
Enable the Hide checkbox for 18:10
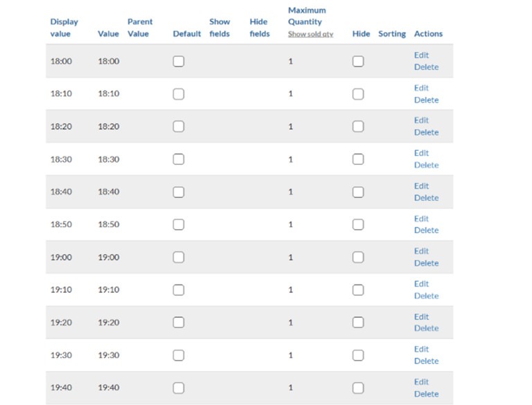coord(358,94)
